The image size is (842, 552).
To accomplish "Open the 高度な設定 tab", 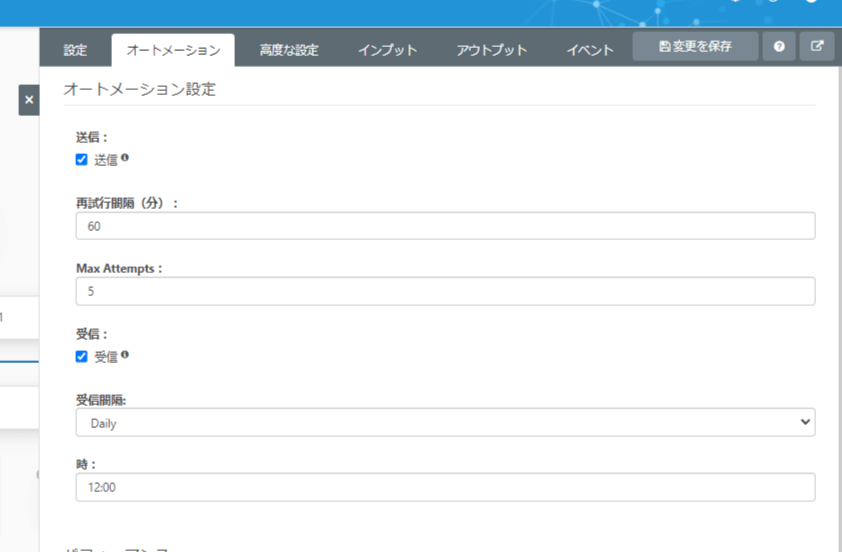I will pos(289,50).
